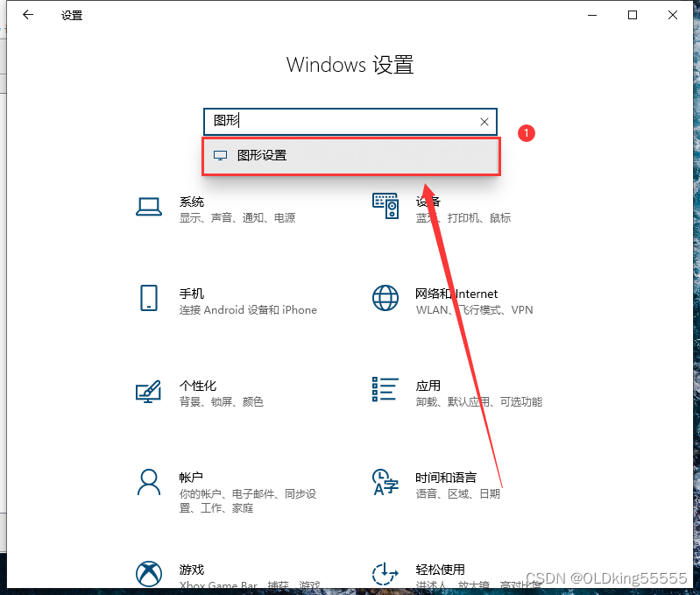Select the 手机 category title

(192, 294)
